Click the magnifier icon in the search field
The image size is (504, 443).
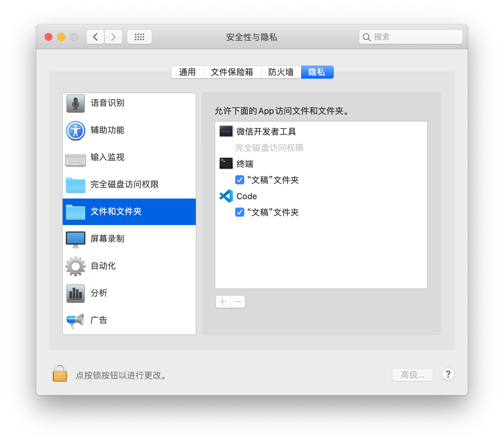[366, 37]
